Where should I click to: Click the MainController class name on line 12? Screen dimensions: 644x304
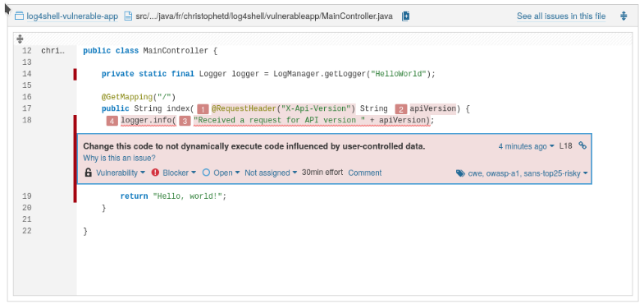[176, 51]
